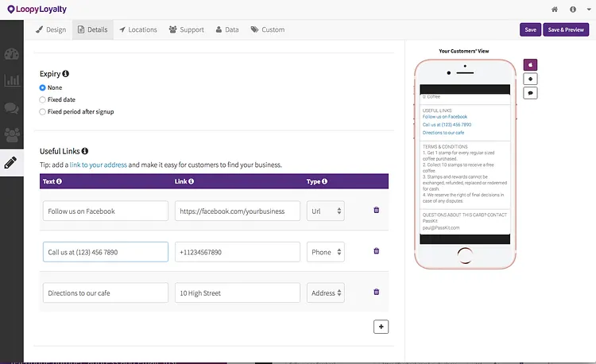Screen dimensions: 596x364
Task: Switch preview to Android device view
Action: pos(530,79)
